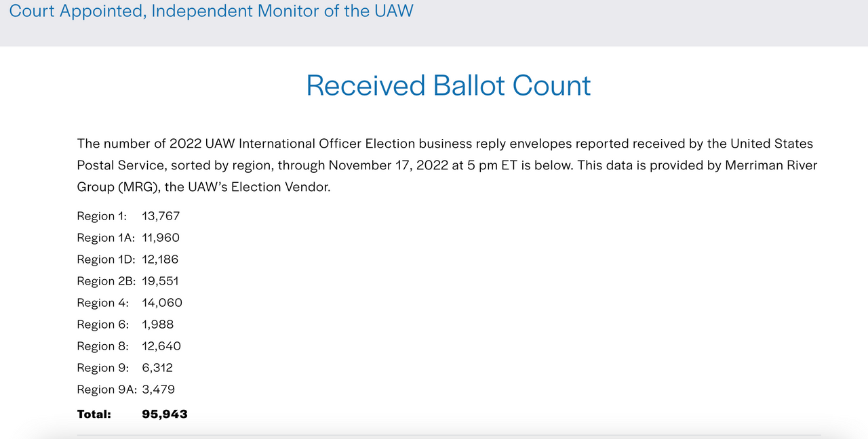Screen dimensions: 868x439
Task: Click the Region 1D label
Action: tap(106, 259)
